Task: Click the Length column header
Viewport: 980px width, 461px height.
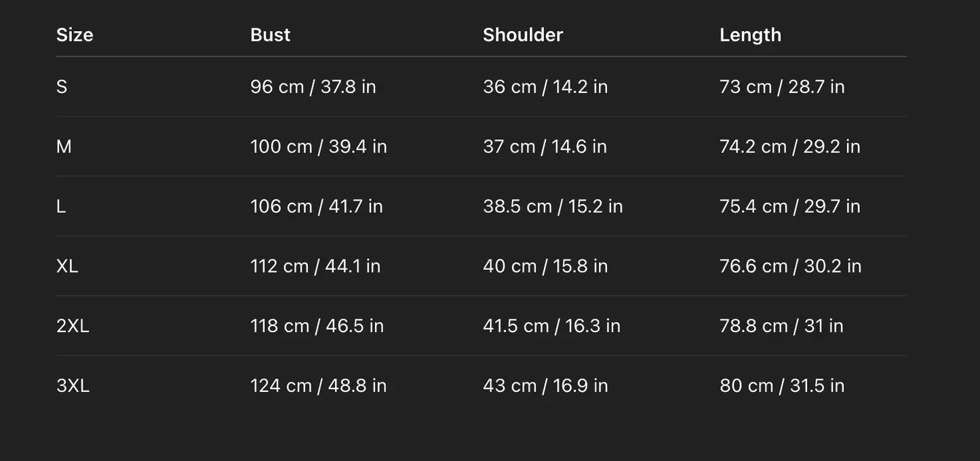Action: (x=750, y=35)
